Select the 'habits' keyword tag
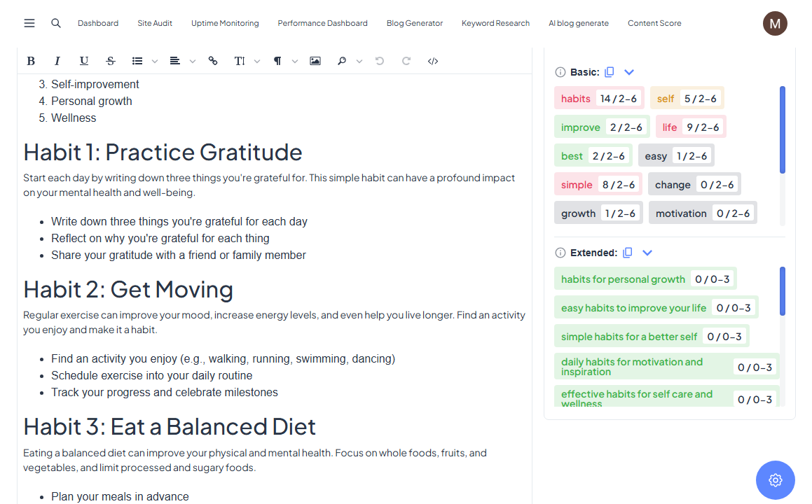Image resolution: width=812 pixels, height=504 pixels. tap(576, 99)
